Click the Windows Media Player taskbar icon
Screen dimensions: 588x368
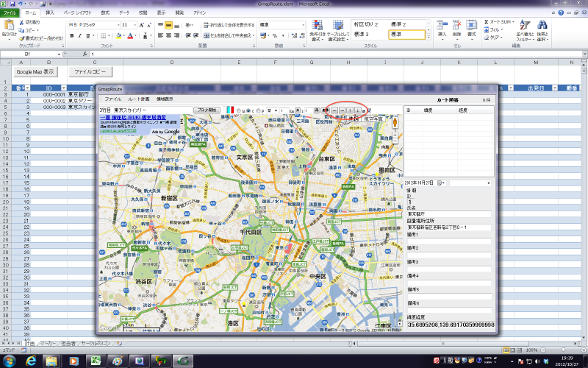click(x=74, y=361)
